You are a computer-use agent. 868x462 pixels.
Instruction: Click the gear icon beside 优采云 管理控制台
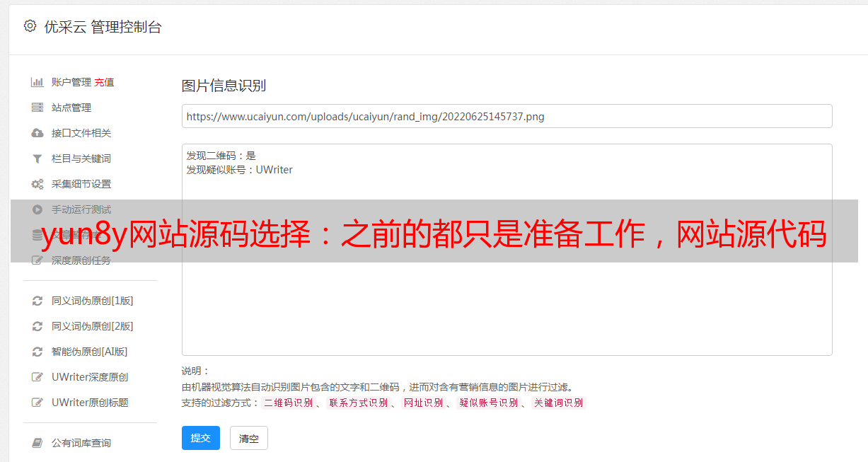coord(30,26)
